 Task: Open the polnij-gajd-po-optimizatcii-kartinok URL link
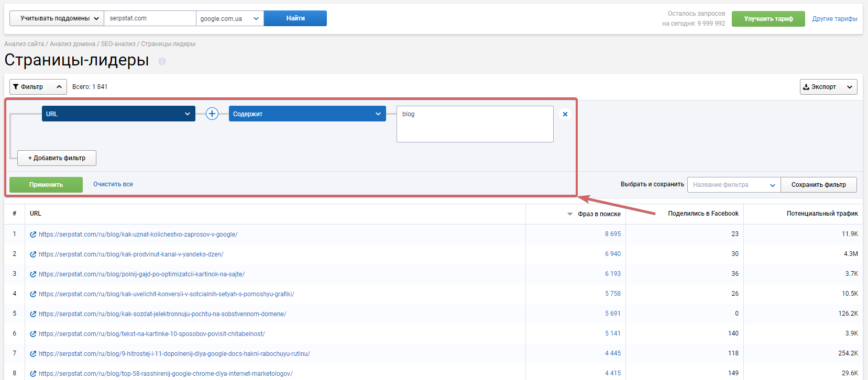pyautogui.click(x=141, y=274)
